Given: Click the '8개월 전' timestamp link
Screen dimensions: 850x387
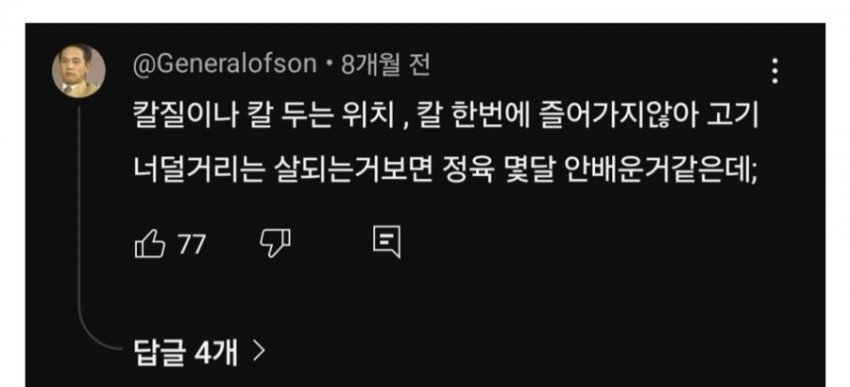Looking at the screenshot, I should click(x=385, y=66).
